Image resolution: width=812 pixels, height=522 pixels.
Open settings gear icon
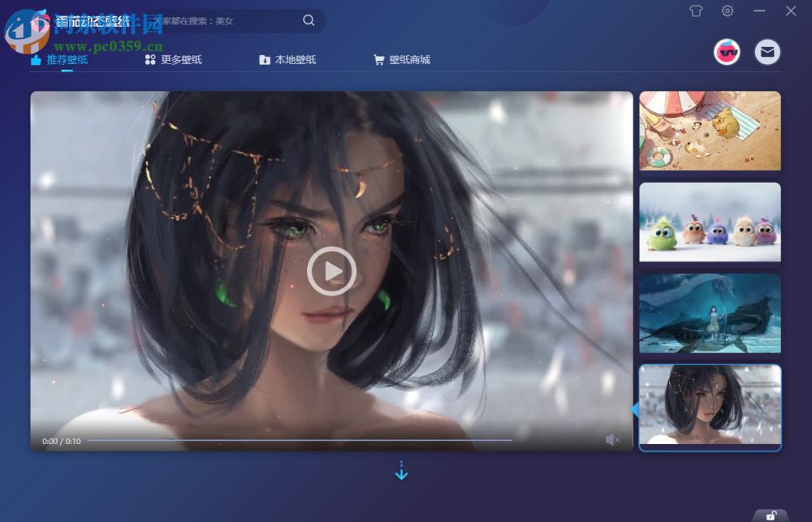pos(728,11)
